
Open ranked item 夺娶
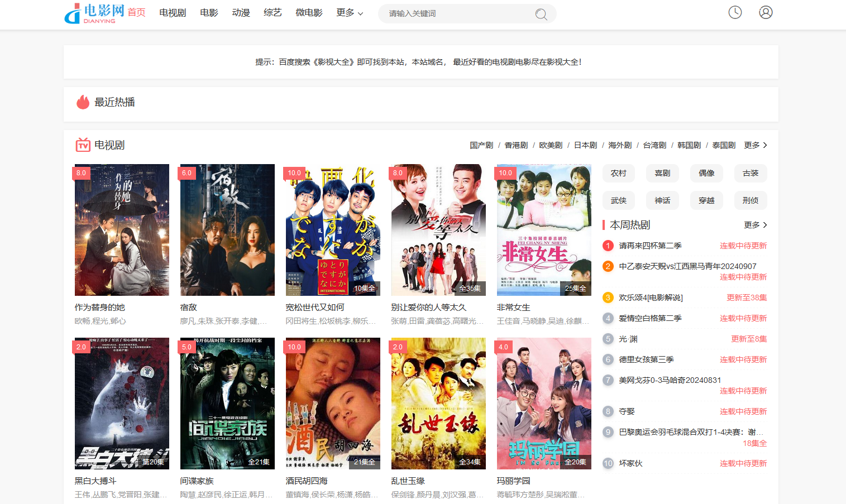627,411
